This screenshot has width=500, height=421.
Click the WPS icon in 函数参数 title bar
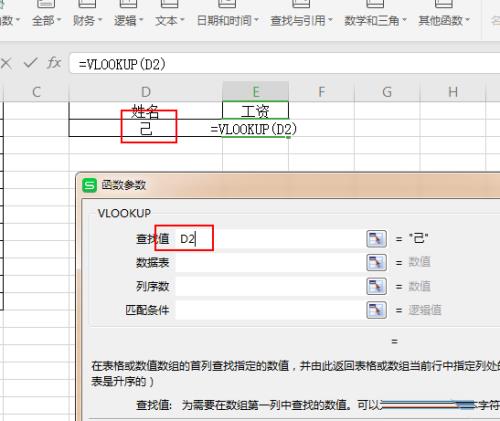tap(89, 185)
